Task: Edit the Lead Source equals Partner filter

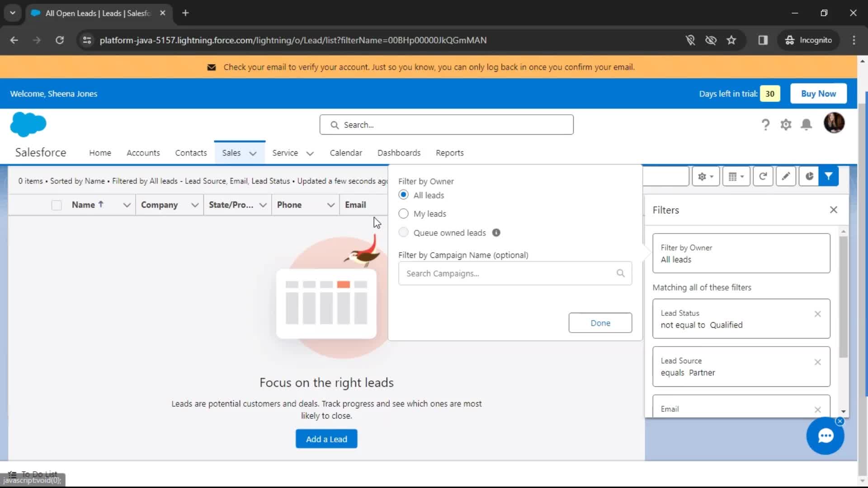Action: click(741, 366)
